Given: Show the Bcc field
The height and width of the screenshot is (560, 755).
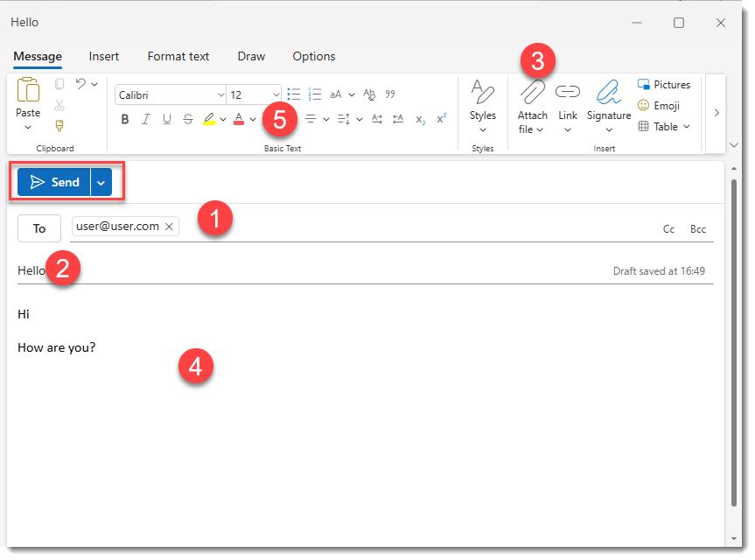Looking at the screenshot, I should pyautogui.click(x=697, y=228).
